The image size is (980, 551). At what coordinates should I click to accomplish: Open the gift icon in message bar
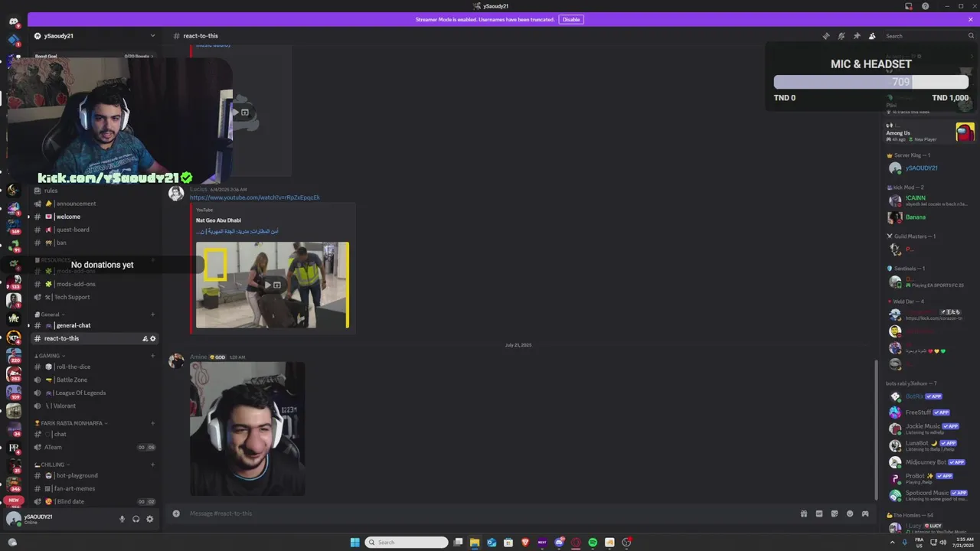tap(804, 514)
